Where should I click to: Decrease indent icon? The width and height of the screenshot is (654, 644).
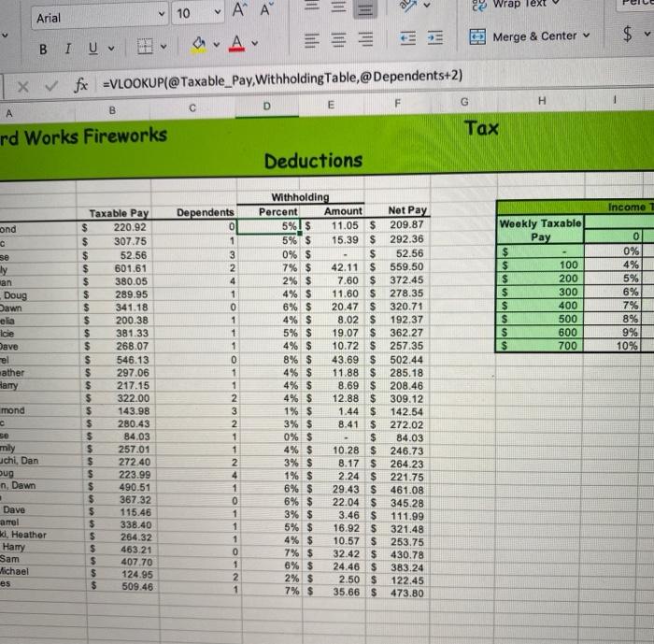point(407,38)
